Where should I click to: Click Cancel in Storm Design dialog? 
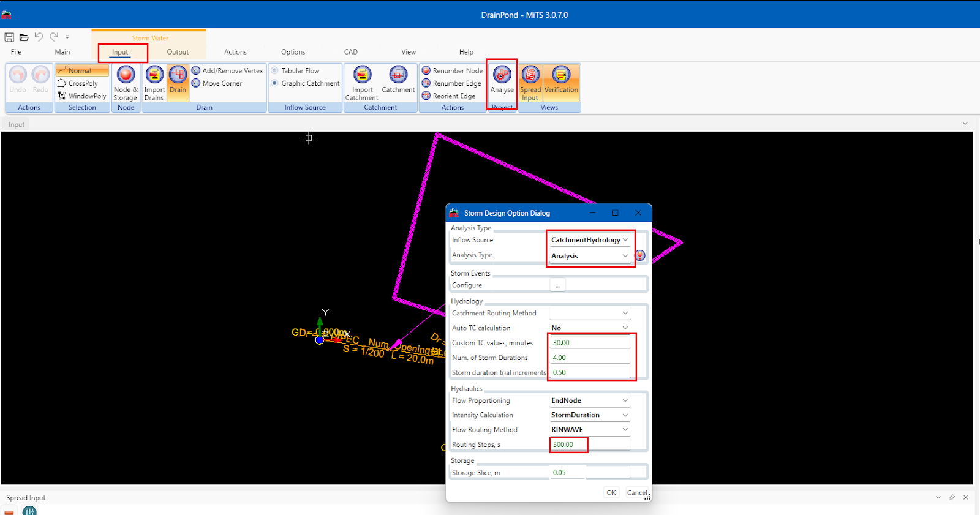(637, 492)
